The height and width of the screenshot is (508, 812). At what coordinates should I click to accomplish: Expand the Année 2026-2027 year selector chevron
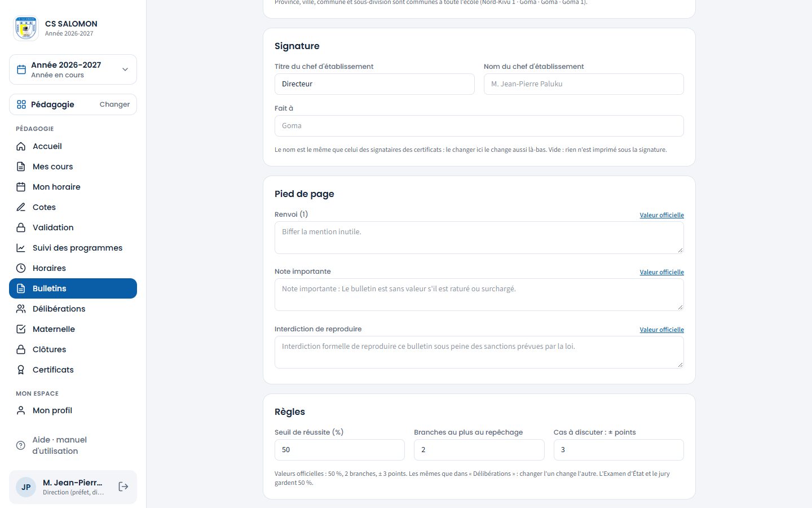coord(125,69)
